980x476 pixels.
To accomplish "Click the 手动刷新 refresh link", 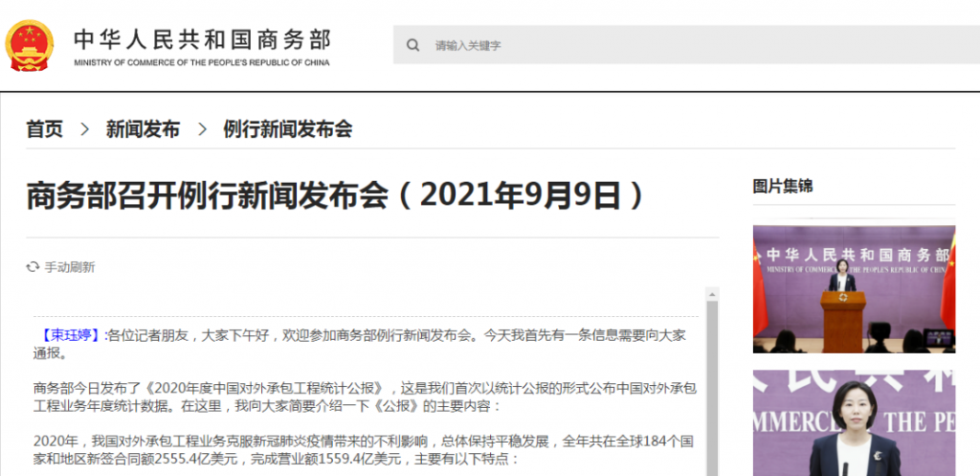I will (69, 268).
